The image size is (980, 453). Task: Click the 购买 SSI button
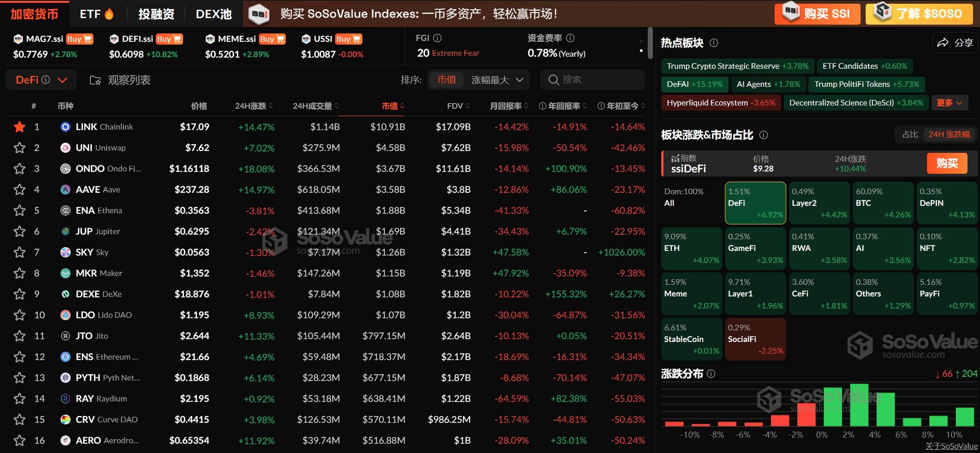[817, 14]
